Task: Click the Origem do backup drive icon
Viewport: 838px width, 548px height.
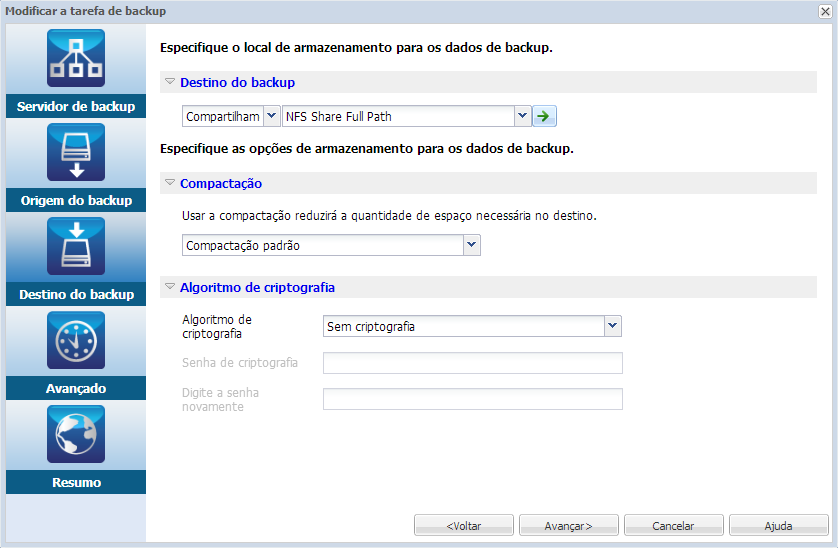Action: [76, 152]
